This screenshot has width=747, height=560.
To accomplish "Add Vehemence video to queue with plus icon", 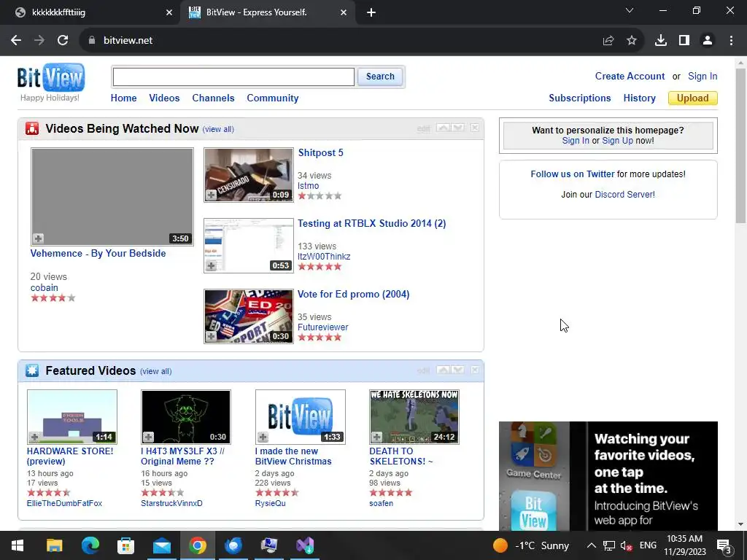I will [x=38, y=238].
